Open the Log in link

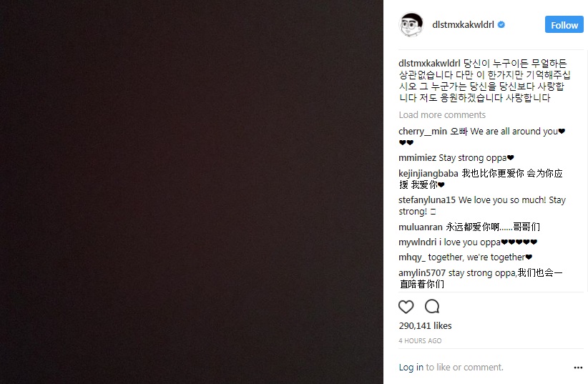(x=411, y=367)
